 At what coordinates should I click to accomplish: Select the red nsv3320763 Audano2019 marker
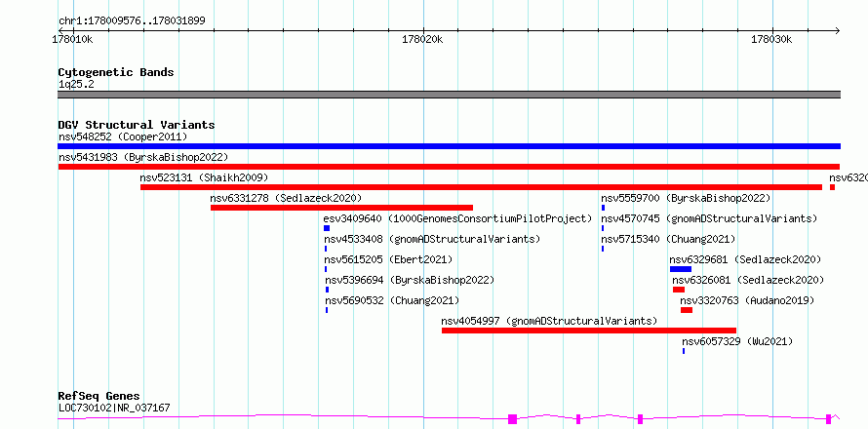pos(687,310)
